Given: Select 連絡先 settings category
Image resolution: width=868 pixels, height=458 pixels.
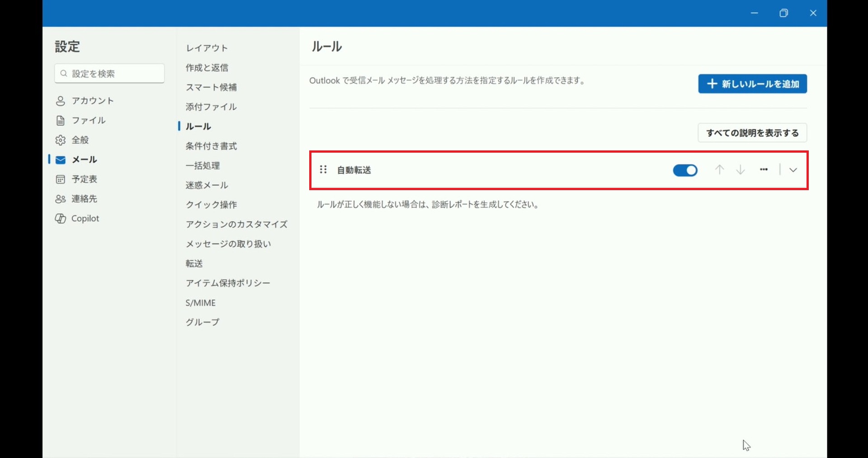Looking at the screenshot, I should coord(84,199).
